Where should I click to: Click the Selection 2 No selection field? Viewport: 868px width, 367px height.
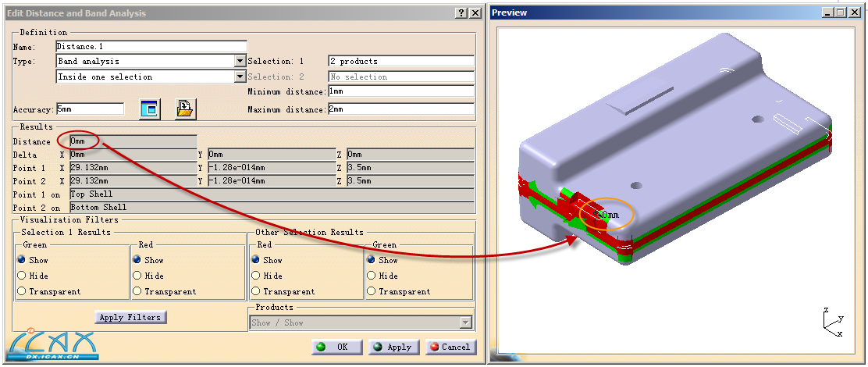coord(401,77)
